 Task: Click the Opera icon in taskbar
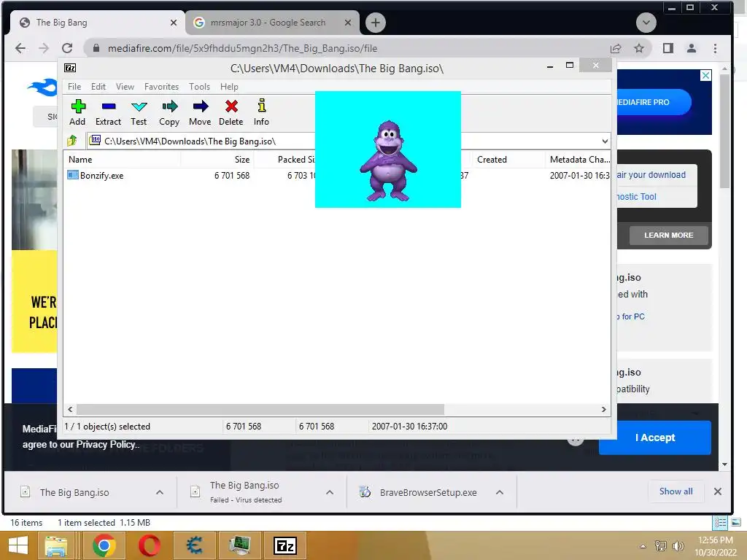click(149, 545)
